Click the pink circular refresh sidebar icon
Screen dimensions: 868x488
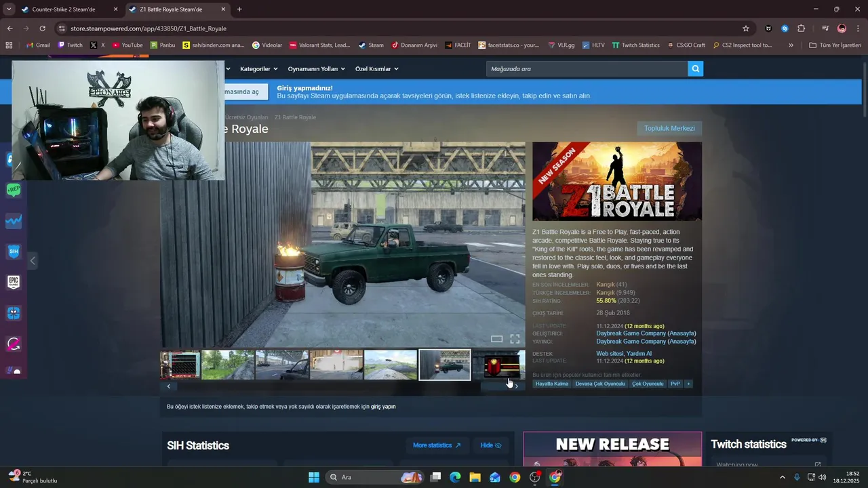point(14,344)
